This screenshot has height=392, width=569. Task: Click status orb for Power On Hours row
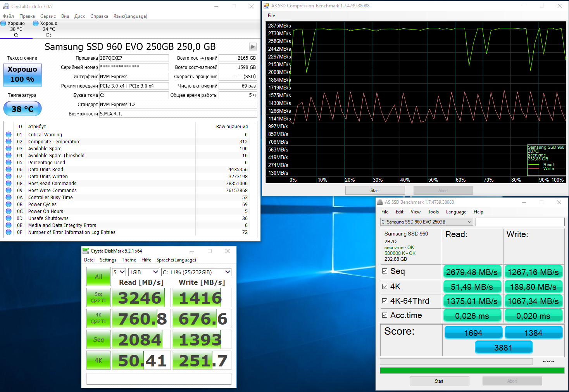point(9,211)
